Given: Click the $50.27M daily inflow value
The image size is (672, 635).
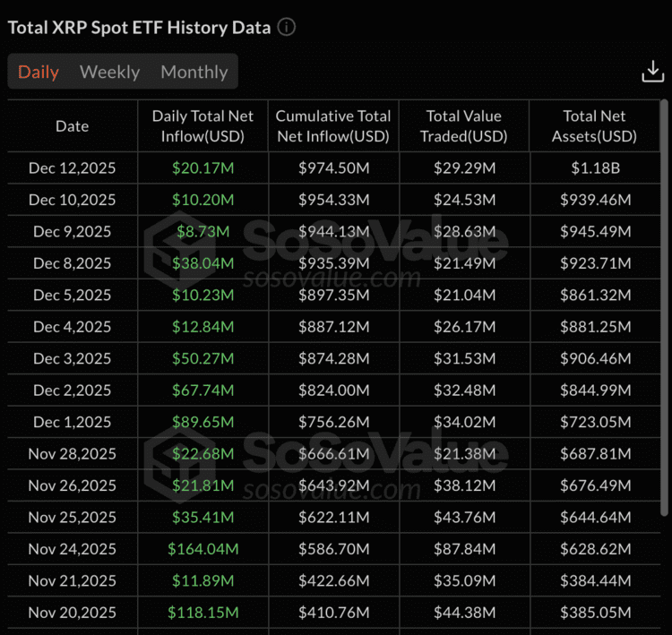Looking at the screenshot, I should tap(202, 358).
